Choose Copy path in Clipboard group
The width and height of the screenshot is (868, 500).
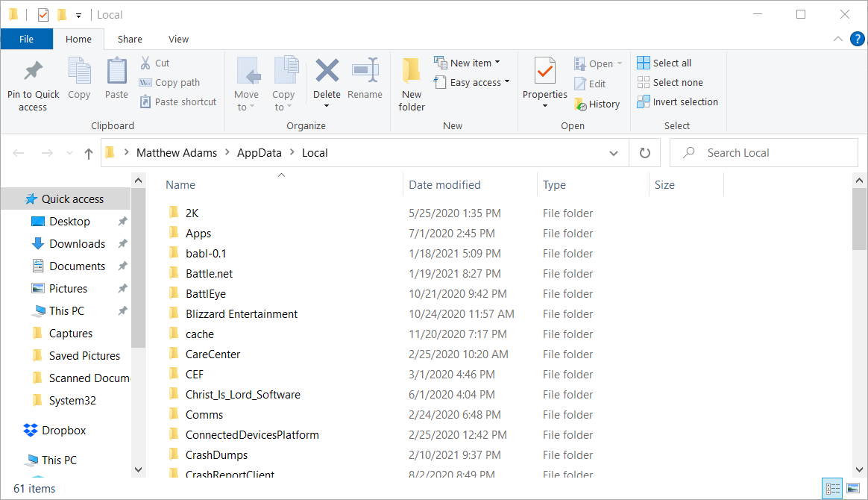pyautogui.click(x=169, y=83)
